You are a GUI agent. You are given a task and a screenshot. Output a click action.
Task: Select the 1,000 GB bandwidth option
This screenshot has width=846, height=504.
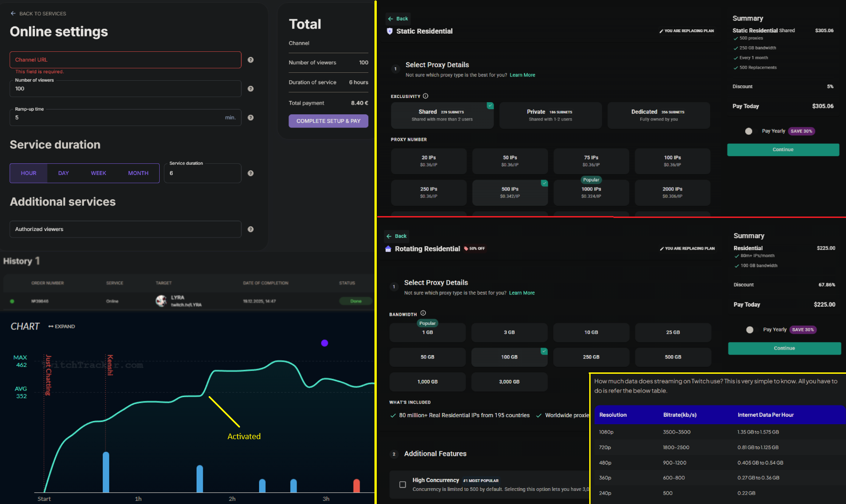click(x=428, y=382)
